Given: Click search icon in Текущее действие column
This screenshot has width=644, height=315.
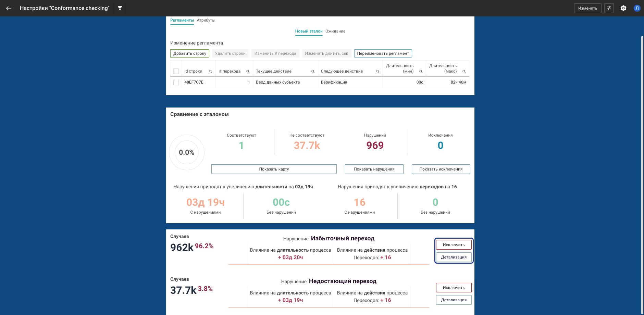Looking at the screenshot, I should (x=313, y=72).
